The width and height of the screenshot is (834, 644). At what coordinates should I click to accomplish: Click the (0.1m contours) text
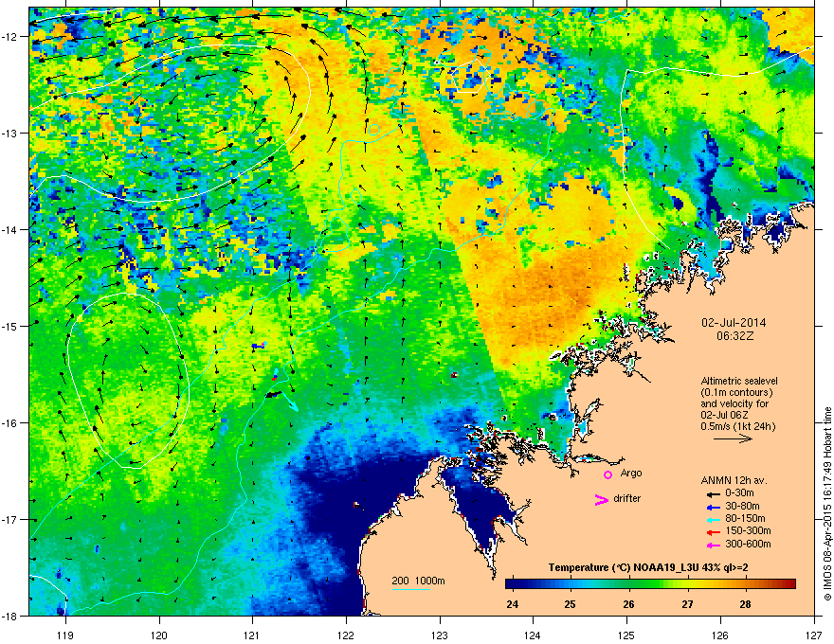pos(736,392)
